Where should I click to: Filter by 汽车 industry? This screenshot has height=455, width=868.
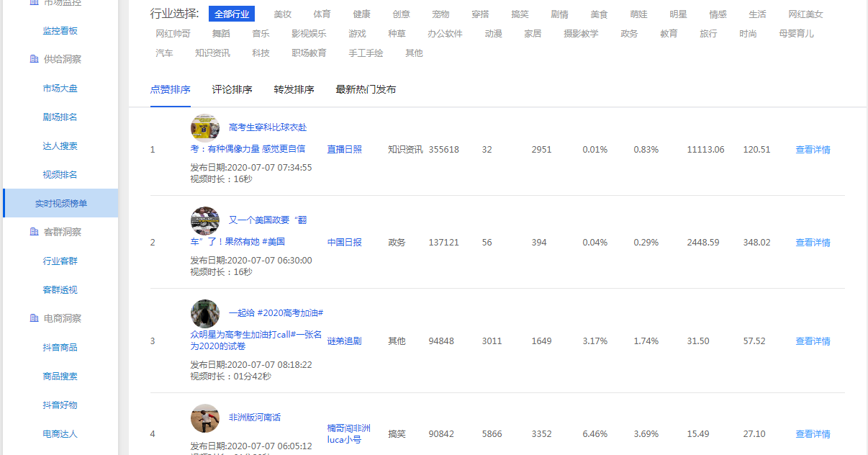click(165, 53)
